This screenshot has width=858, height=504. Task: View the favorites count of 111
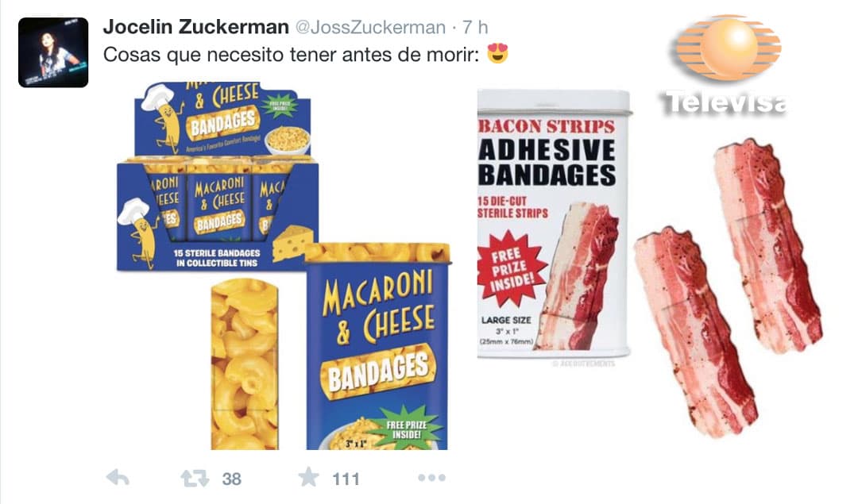[x=346, y=479]
